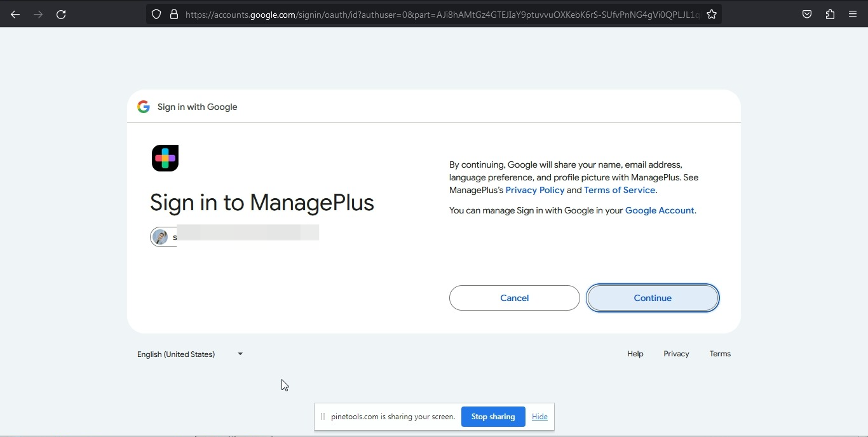This screenshot has height=437, width=868.
Task: Continue signing in to ManagePlus
Action: (x=653, y=298)
